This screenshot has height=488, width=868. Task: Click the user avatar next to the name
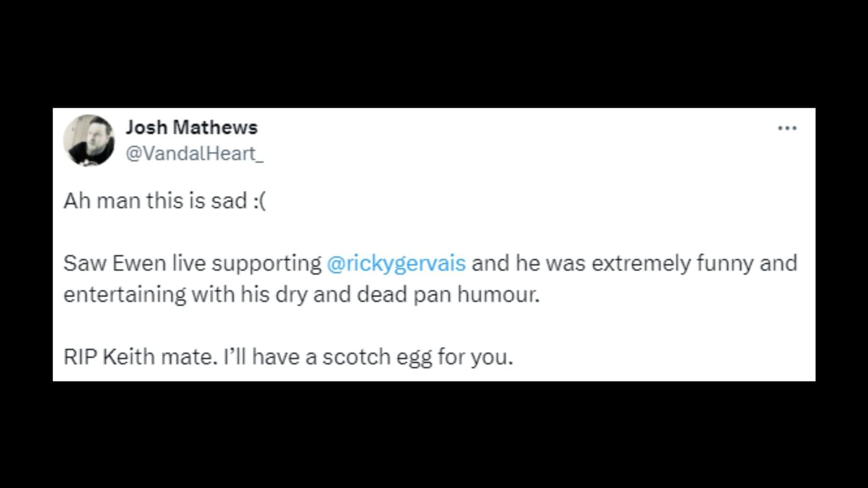click(x=89, y=140)
